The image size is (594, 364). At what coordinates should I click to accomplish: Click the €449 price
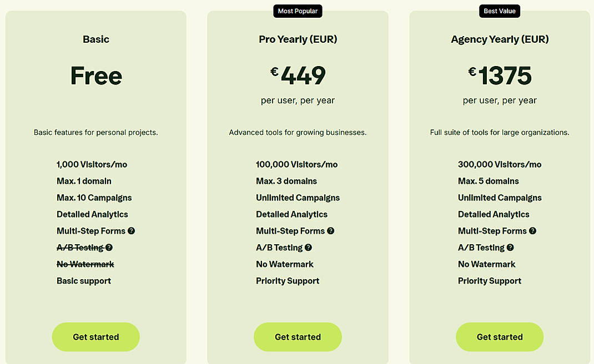pyautogui.click(x=298, y=74)
